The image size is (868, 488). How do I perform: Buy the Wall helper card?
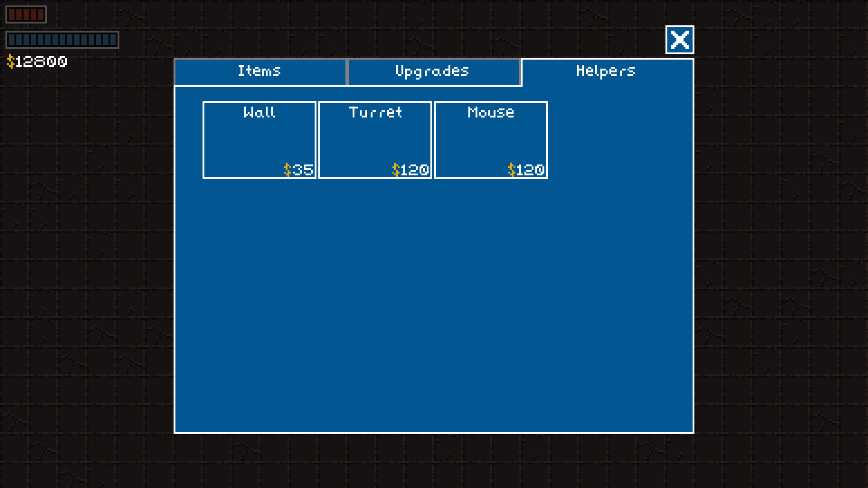tap(259, 140)
